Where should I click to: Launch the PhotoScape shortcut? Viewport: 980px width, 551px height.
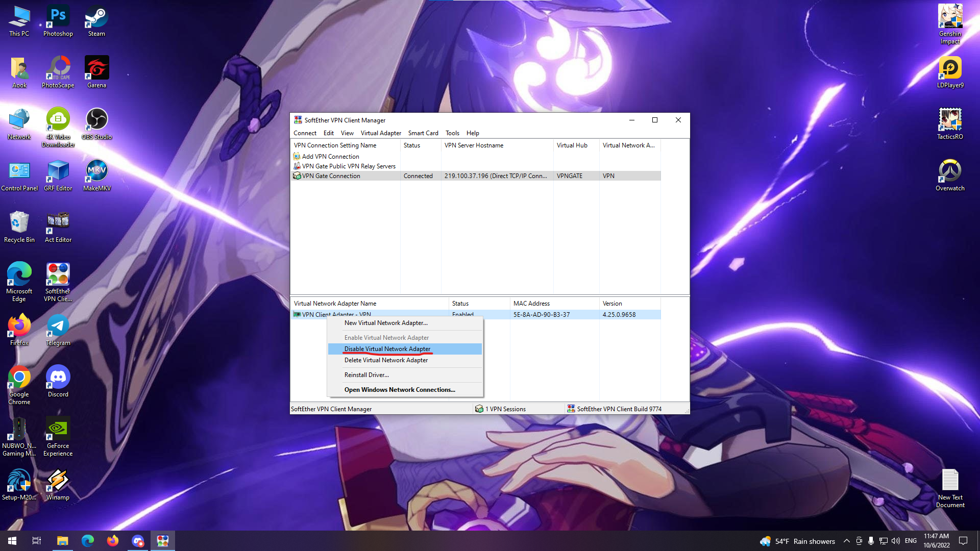[58, 72]
